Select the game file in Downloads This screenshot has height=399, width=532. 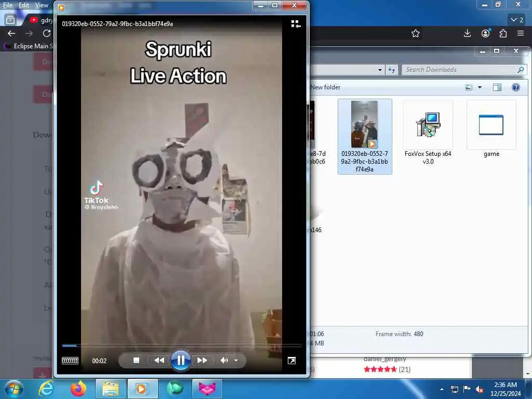pos(491,129)
